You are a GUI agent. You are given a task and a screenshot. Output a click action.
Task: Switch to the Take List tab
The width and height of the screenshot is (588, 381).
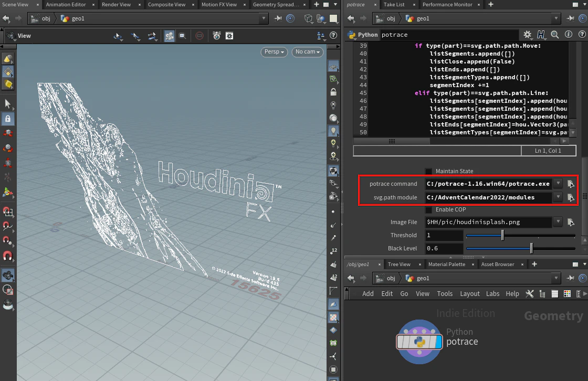point(394,5)
